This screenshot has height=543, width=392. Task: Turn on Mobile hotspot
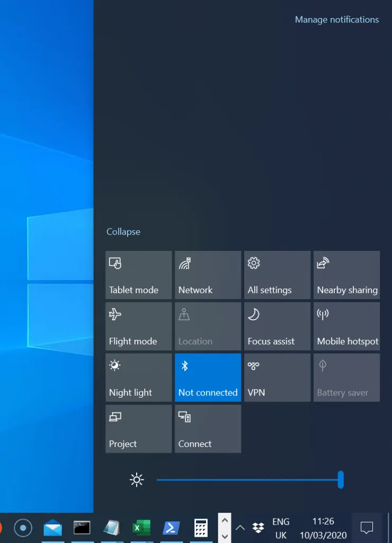tap(346, 327)
